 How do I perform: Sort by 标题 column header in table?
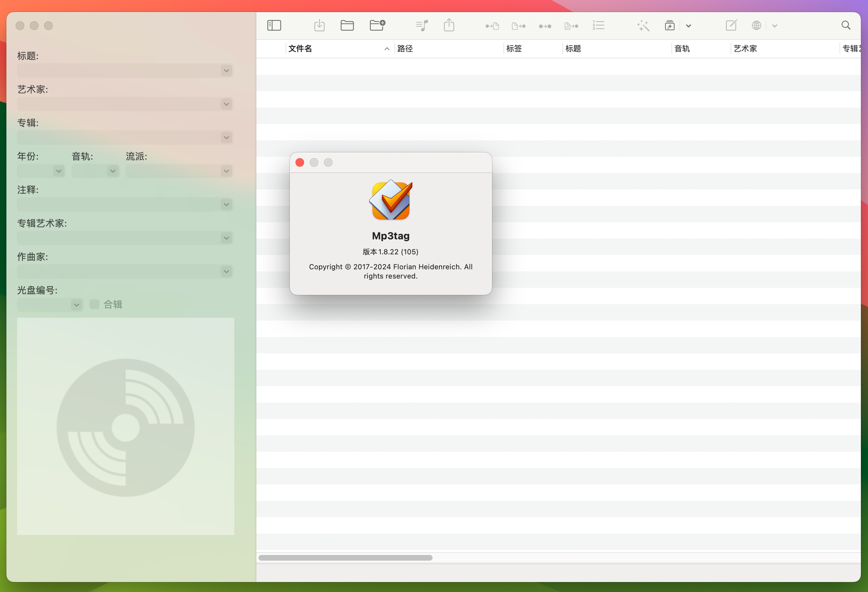(617, 48)
